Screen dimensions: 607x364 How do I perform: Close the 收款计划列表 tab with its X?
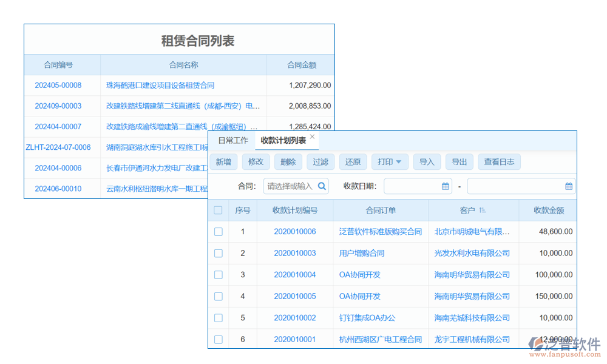click(x=312, y=137)
